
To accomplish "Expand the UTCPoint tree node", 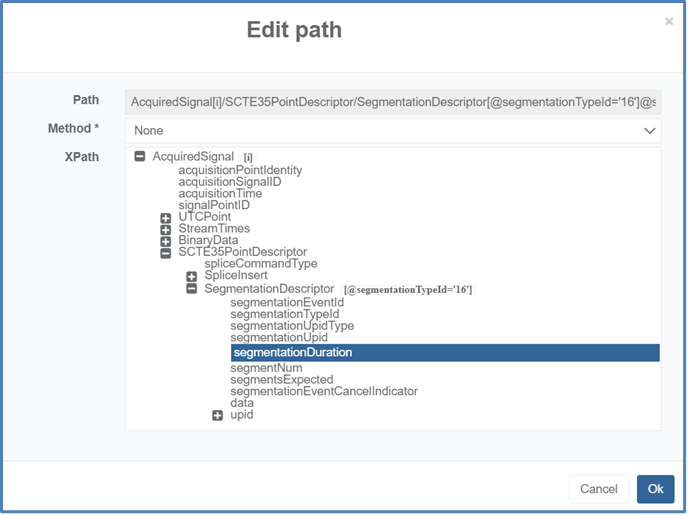I will click(x=166, y=218).
